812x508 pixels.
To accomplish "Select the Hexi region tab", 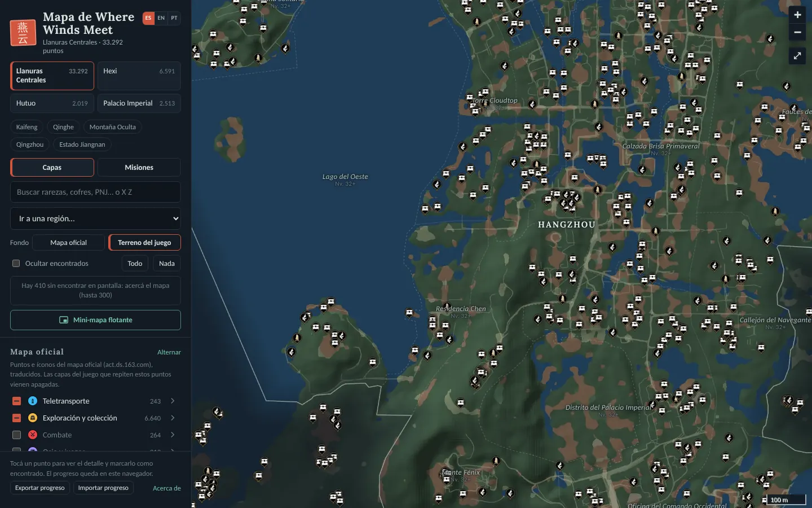I will click(x=139, y=76).
